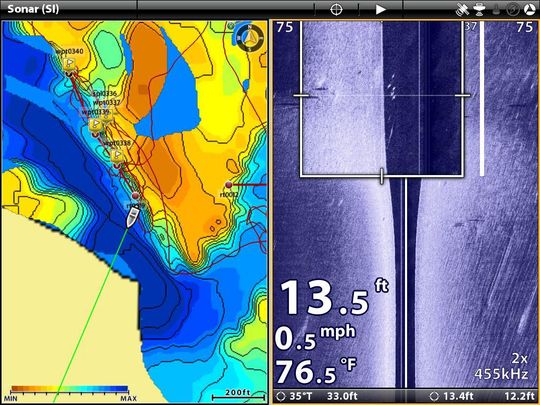The height and width of the screenshot is (405, 540).
Task: Select the red route point above the boat
Action: click(x=136, y=196)
